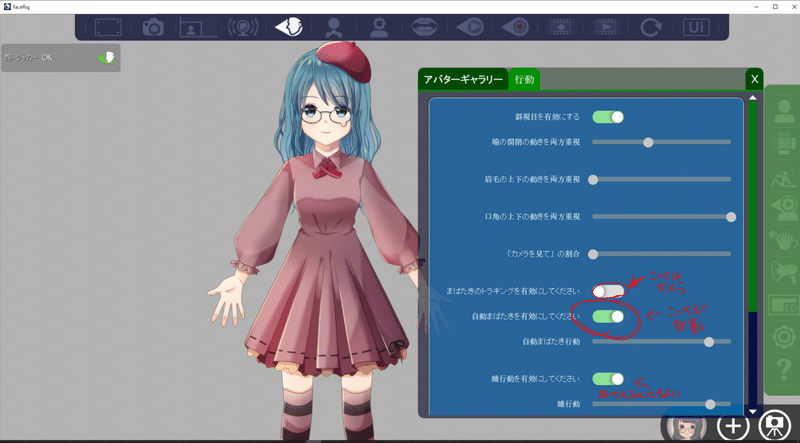800x443 pixels.
Task: Open megaphone voice icon in right sidebar
Action: coord(784,273)
